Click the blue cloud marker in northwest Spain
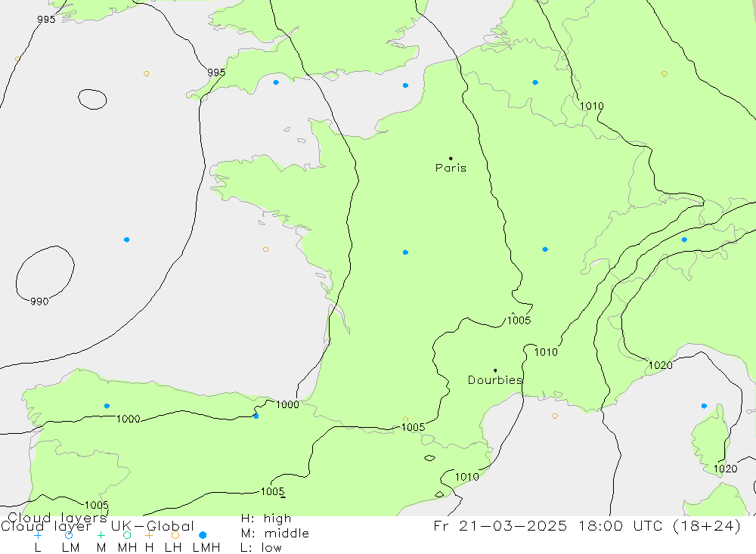The height and width of the screenshot is (554, 756). [x=107, y=406]
